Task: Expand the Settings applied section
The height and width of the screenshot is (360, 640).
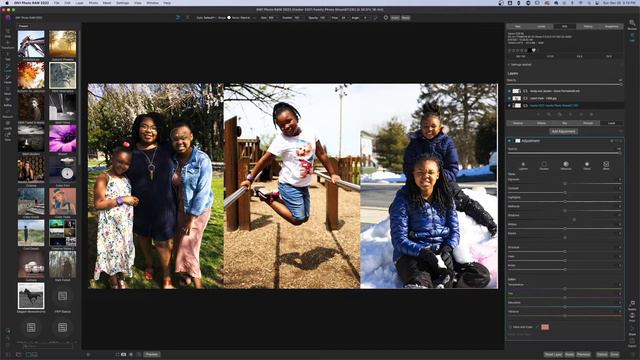Action: [x=520, y=64]
